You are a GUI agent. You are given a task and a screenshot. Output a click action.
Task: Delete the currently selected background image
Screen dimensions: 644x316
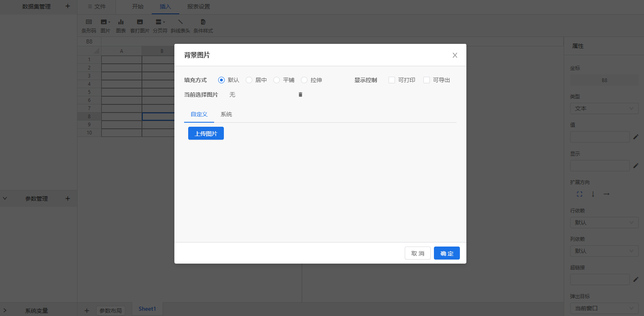coord(301,95)
